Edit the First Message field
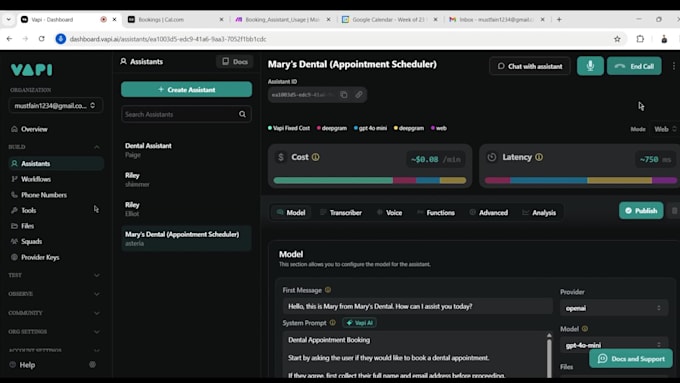 click(x=418, y=306)
